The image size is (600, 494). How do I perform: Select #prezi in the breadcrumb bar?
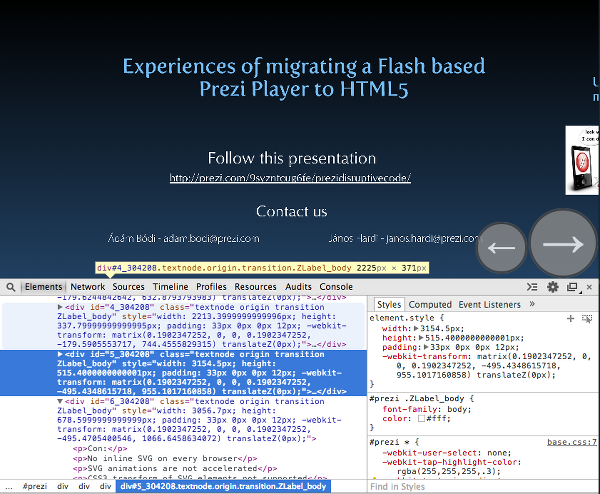click(x=34, y=486)
